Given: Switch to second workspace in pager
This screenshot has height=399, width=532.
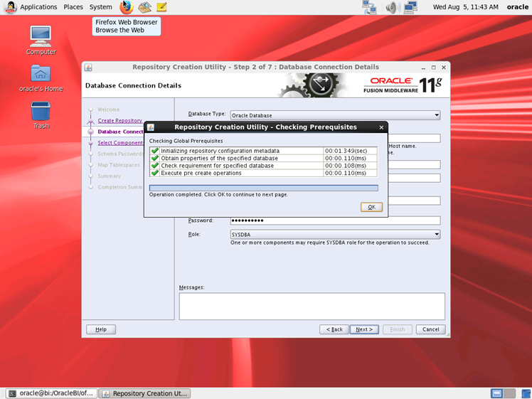Looking at the screenshot, I should pyautogui.click(x=510, y=393).
